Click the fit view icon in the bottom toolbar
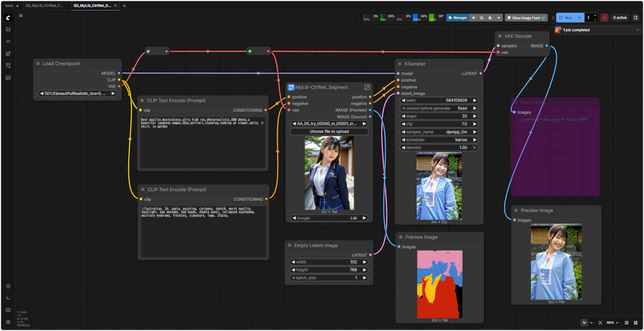 coord(600,322)
